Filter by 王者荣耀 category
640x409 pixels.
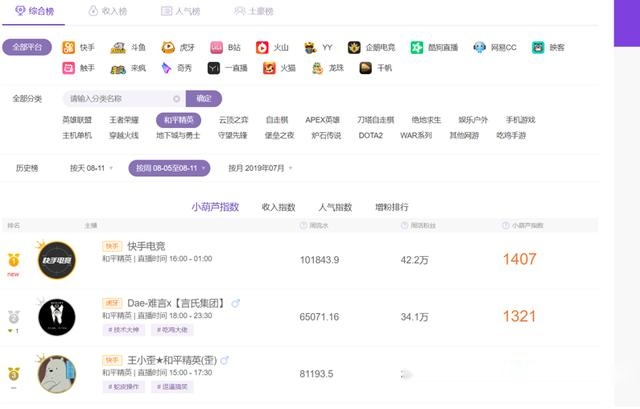(124, 120)
